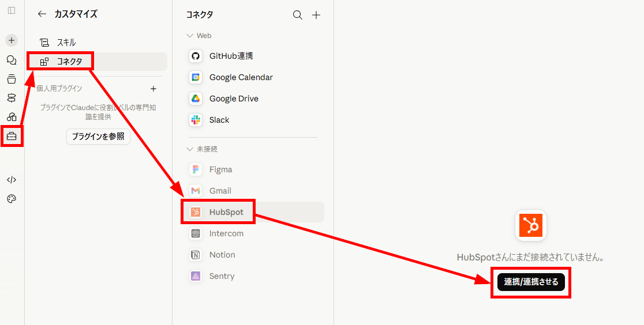Open the code brackets icon in sidebar

(12, 180)
